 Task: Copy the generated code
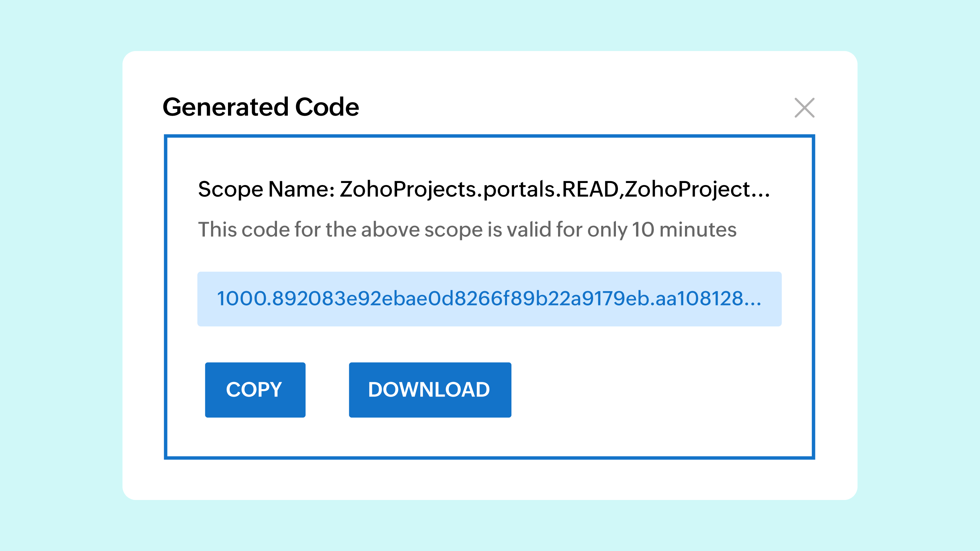[255, 390]
